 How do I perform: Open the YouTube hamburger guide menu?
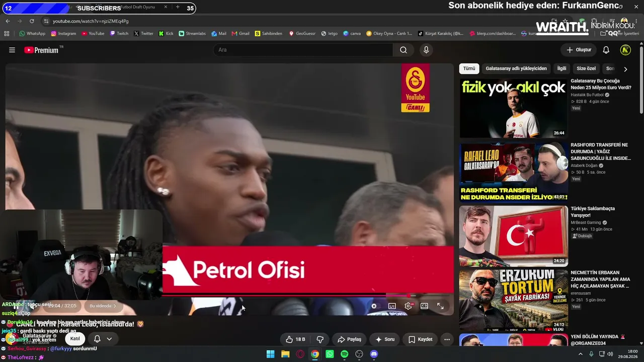coord(12,50)
